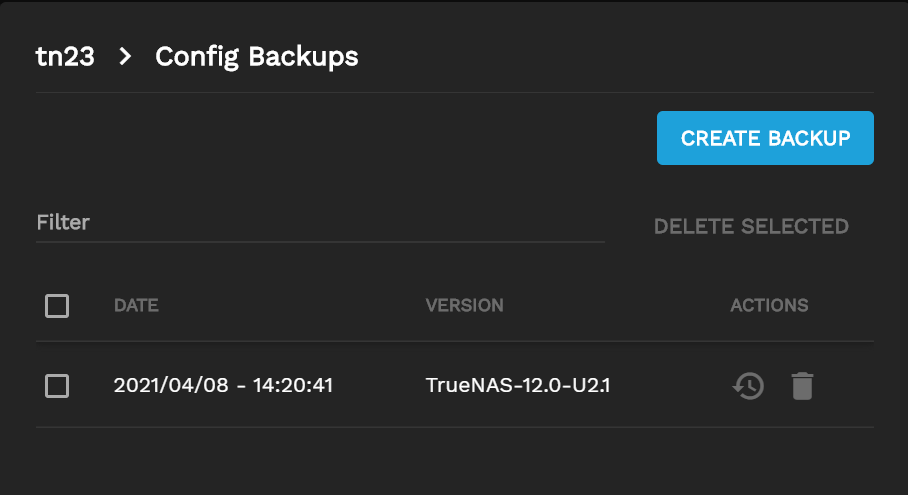Click the underline beneath the Filter field
The width and height of the screenshot is (908, 495).
point(320,241)
